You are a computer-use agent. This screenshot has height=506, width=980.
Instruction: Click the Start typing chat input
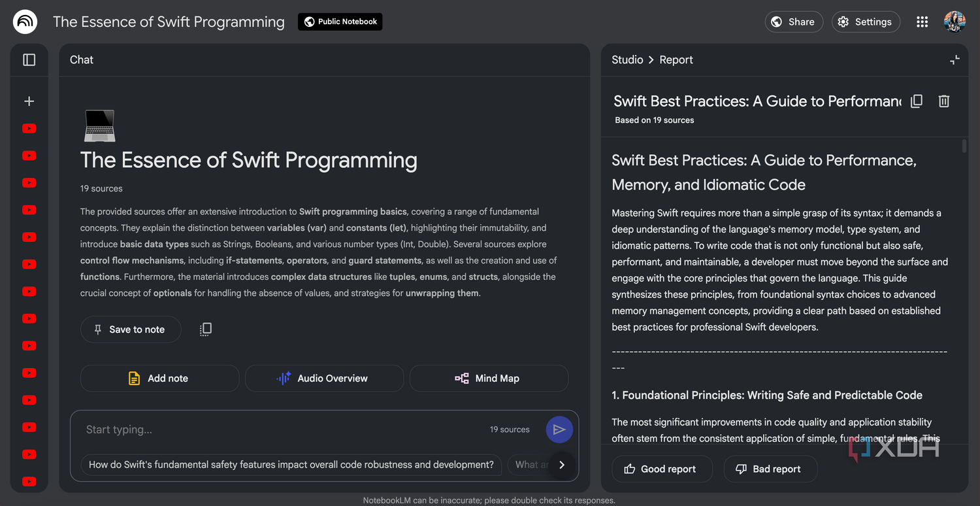tap(281, 430)
